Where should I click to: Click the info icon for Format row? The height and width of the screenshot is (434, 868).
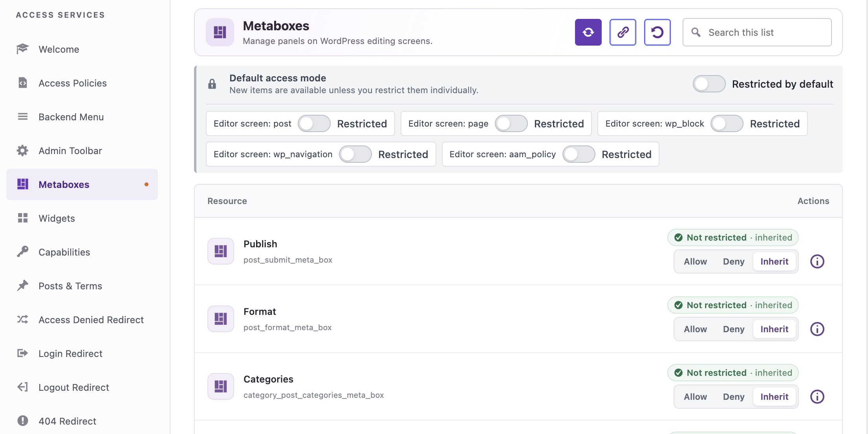[817, 329]
